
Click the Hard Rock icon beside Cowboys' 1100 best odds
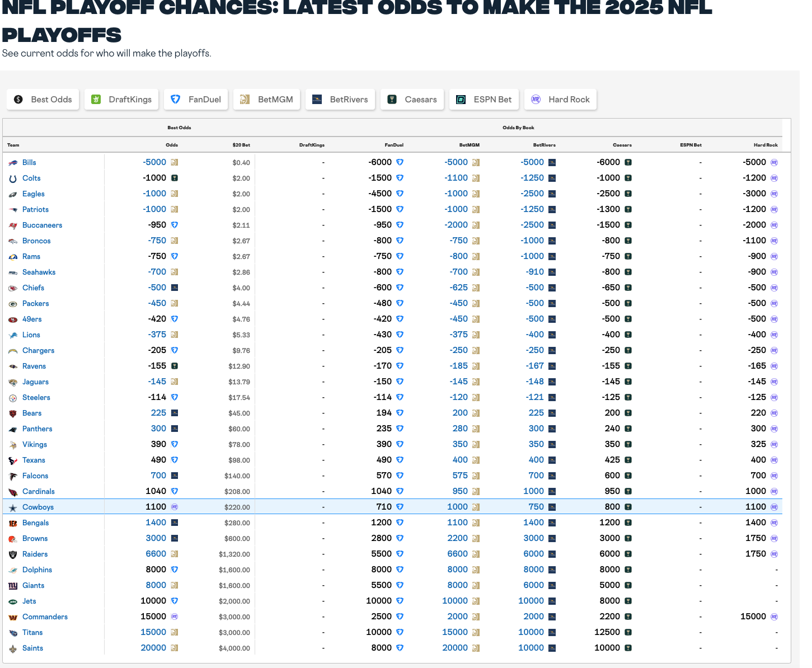click(x=175, y=507)
